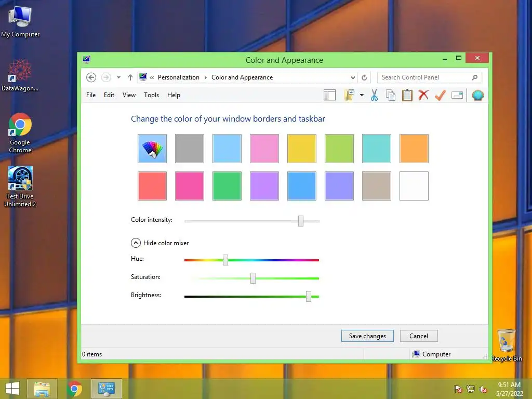
Task: Refresh the address bar location
Action: [364, 78]
